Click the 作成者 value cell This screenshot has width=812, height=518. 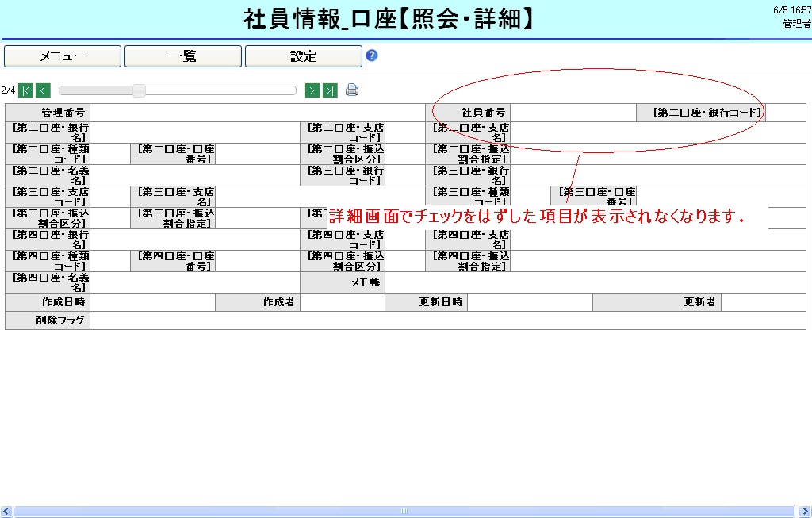pos(342,302)
